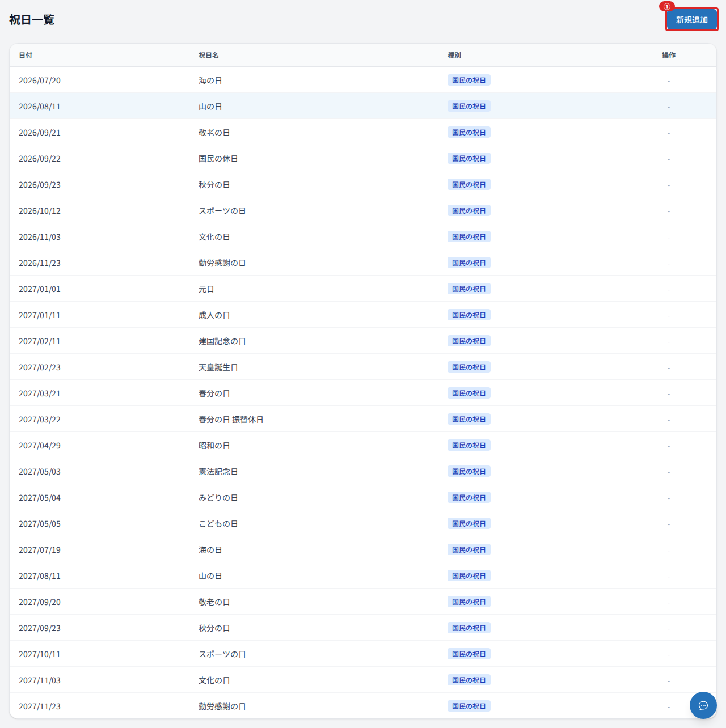Click the 祝日名 column header

click(209, 56)
